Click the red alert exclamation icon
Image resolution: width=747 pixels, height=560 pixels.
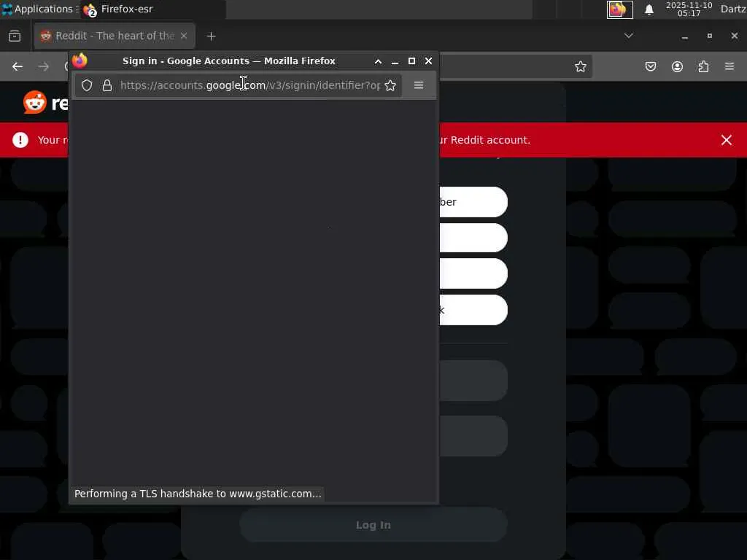tap(20, 140)
